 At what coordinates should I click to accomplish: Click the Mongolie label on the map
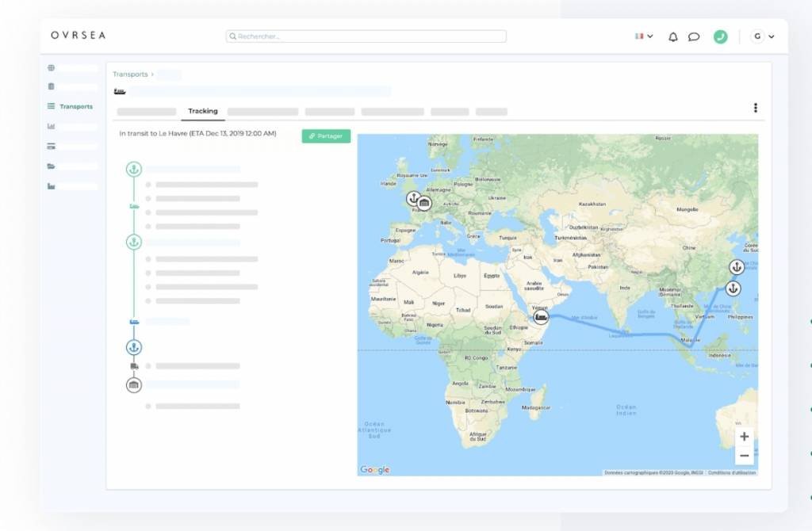click(688, 209)
